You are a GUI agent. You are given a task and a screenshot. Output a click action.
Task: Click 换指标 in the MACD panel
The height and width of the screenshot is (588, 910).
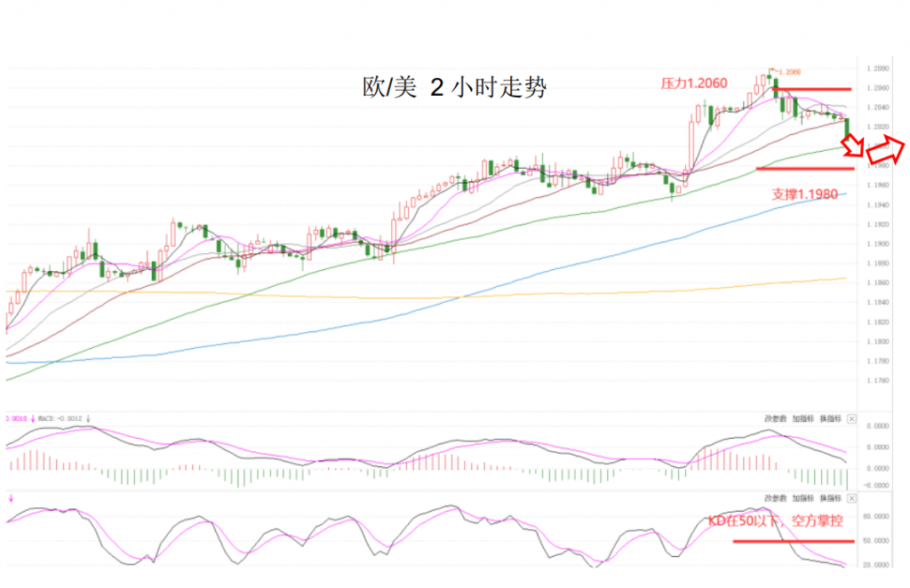(x=830, y=418)
